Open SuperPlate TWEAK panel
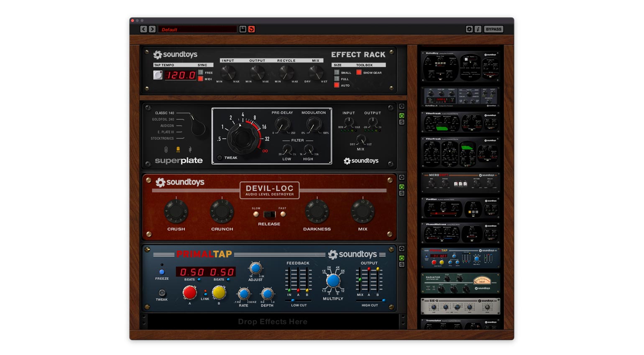The width and height of the screenshot is (644, 355). click(220, 158)
